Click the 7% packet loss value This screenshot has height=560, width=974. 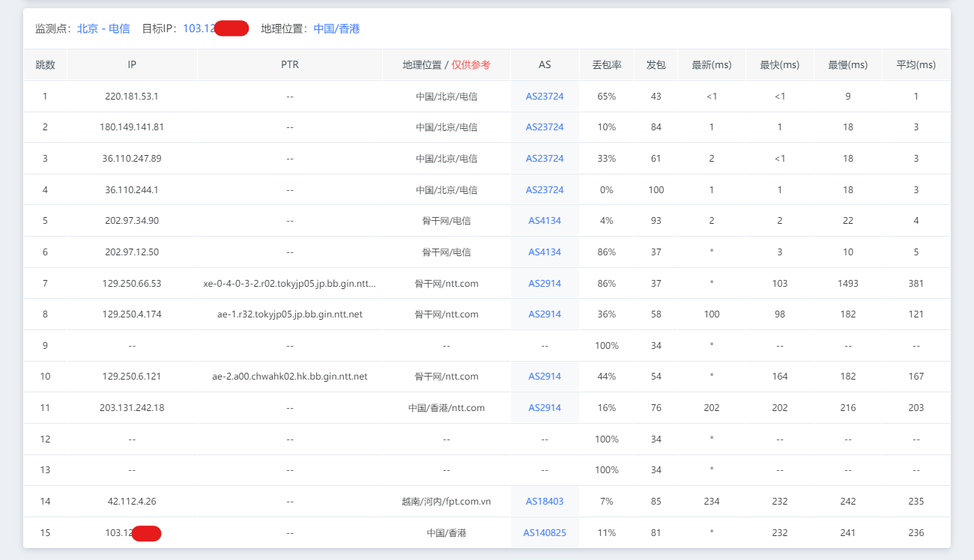click(x=607, y=502)
